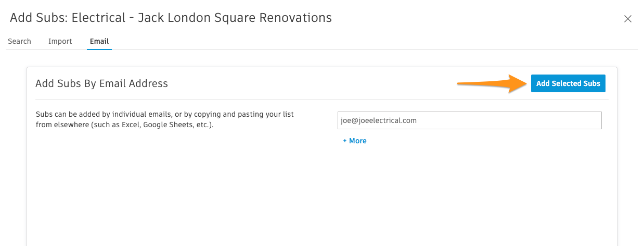Click the dialog title mentioning Jack London Square

pos(171,18)
